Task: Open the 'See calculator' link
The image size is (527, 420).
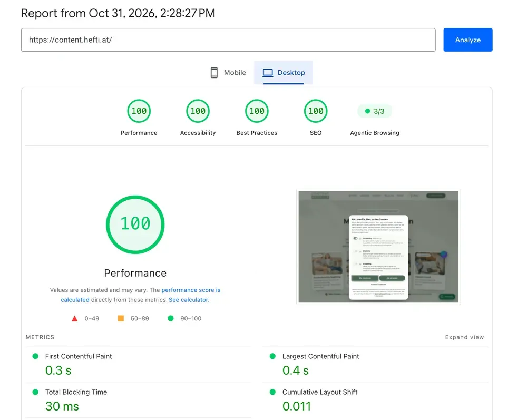Action: pos(188,300)
